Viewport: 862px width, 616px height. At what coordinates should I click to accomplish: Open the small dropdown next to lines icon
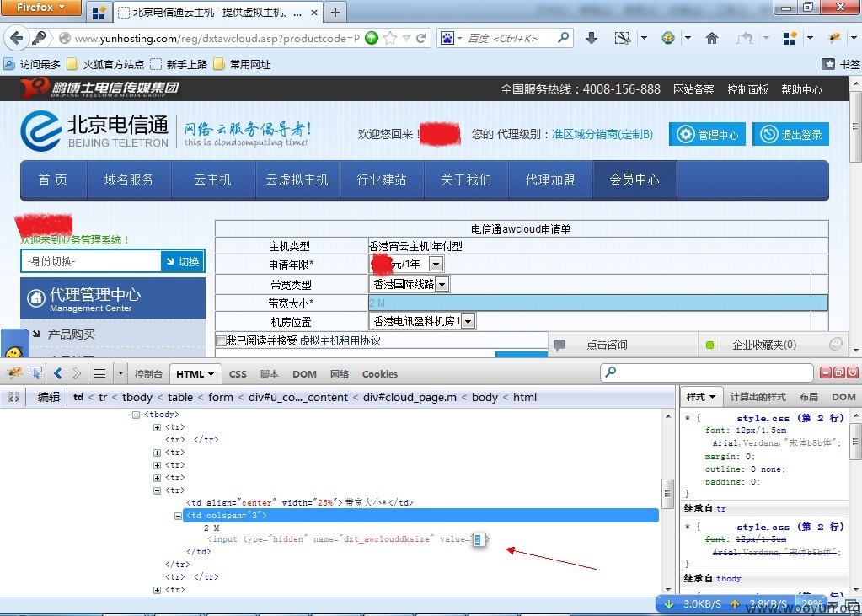pos(120,373)
